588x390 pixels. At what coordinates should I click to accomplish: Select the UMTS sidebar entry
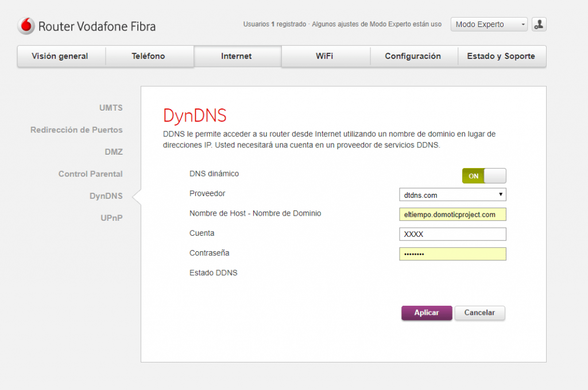[111, 108]
